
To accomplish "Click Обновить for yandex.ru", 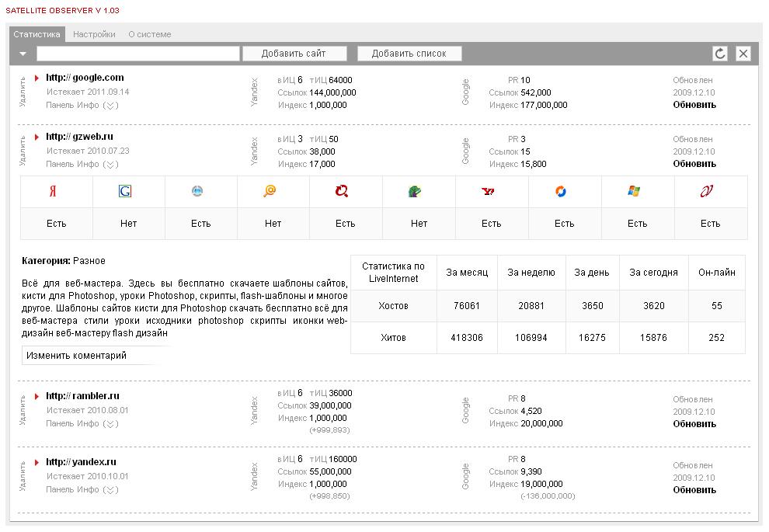I will click(694, 490).
